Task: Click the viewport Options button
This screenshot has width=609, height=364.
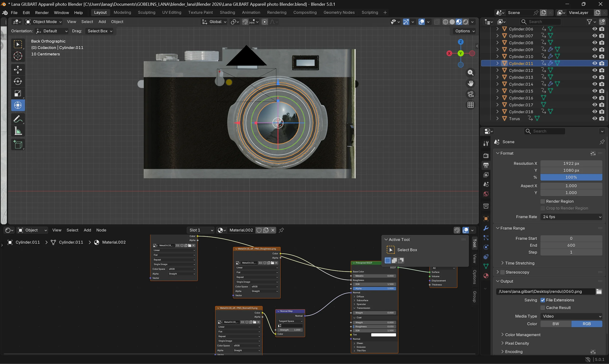Action: 464,31
